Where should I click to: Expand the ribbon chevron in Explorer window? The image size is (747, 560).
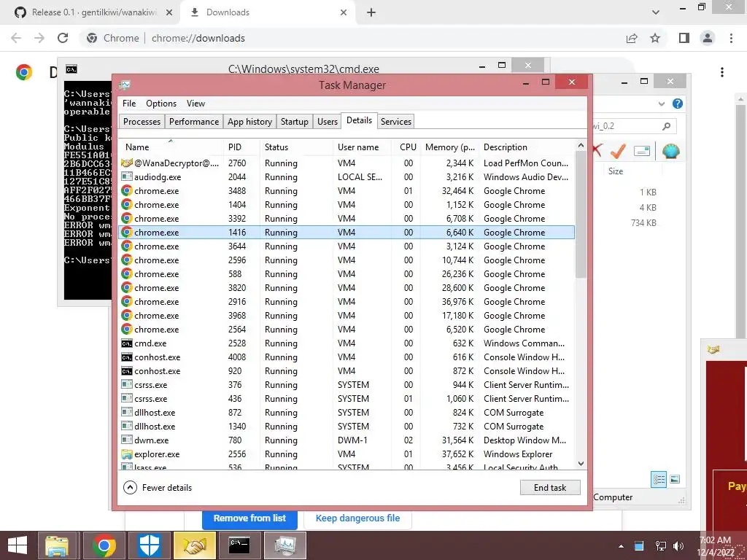[x=661, y=104]
